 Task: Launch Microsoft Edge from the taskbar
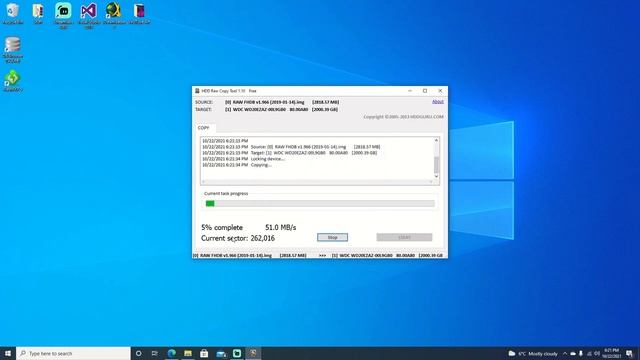[171, 353]
